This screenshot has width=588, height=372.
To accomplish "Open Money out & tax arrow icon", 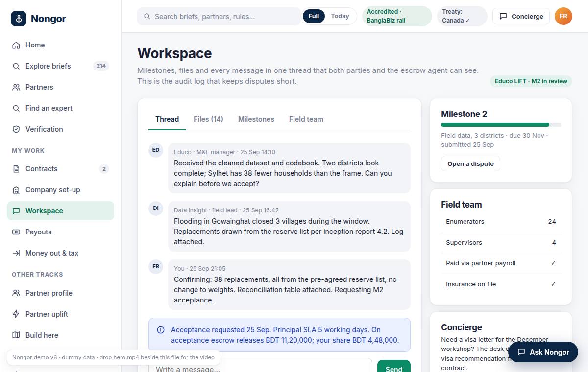I will pos(16,253).
